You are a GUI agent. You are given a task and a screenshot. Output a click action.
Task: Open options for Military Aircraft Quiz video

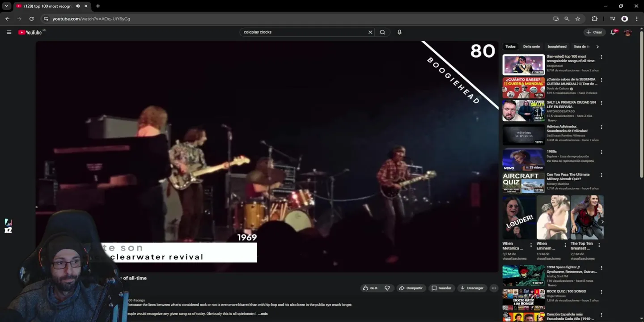pyautogui.click(x=602, y=175)
